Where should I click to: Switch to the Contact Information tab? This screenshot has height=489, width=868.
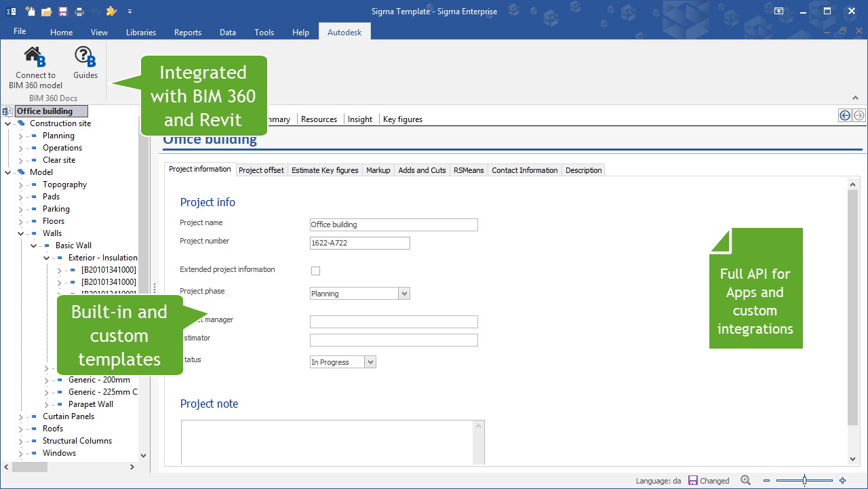tap(525, 170)
